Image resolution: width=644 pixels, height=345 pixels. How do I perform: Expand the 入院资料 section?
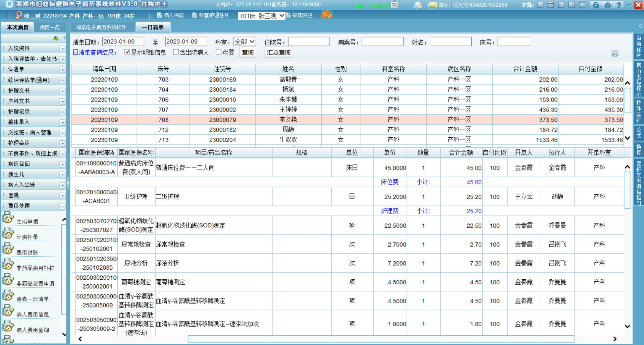[62, 49]
